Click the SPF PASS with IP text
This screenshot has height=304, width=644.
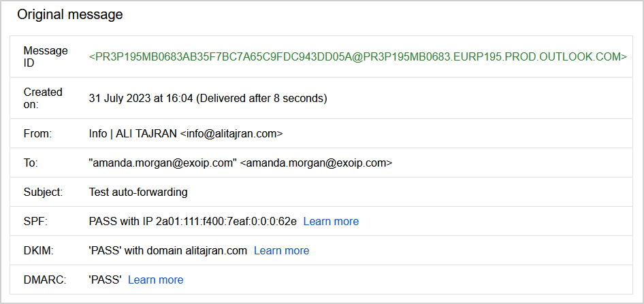pos(193,222)
